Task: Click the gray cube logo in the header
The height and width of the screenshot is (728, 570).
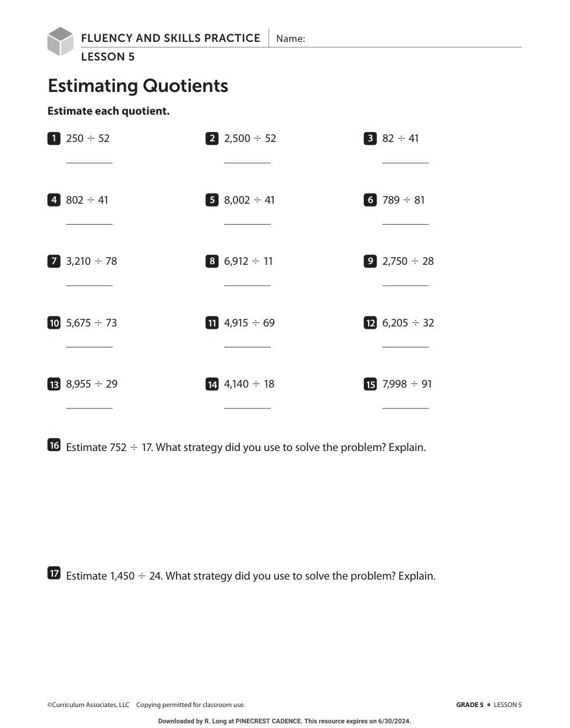Action: pyautogui.click(x=60, y=41)
